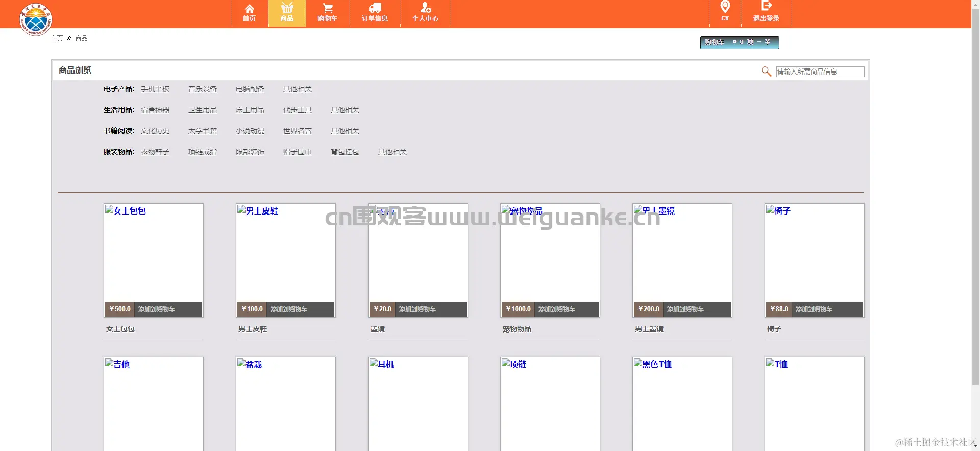
Task: Filter by 电脑配备 category
Action: 250,89
